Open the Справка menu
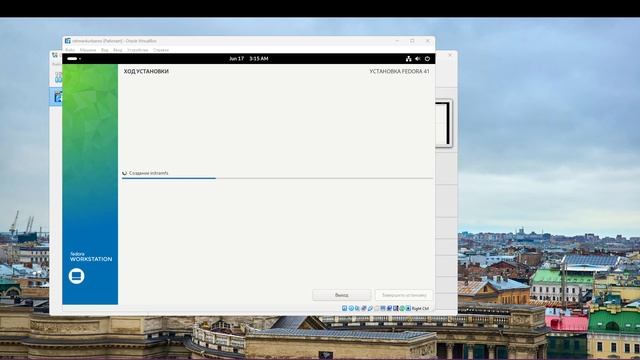The height and width of the screenshot is (360, 640). point(161,50)
